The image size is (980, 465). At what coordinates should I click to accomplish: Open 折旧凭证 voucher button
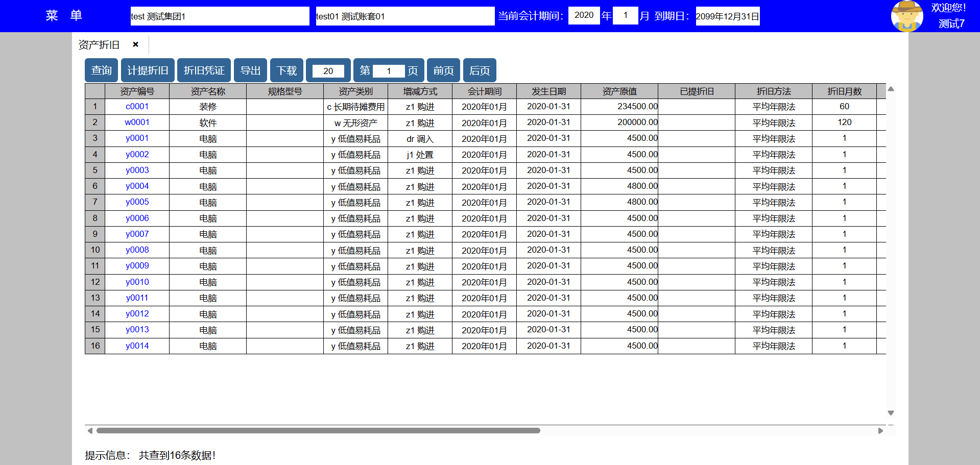pos(204,70)
